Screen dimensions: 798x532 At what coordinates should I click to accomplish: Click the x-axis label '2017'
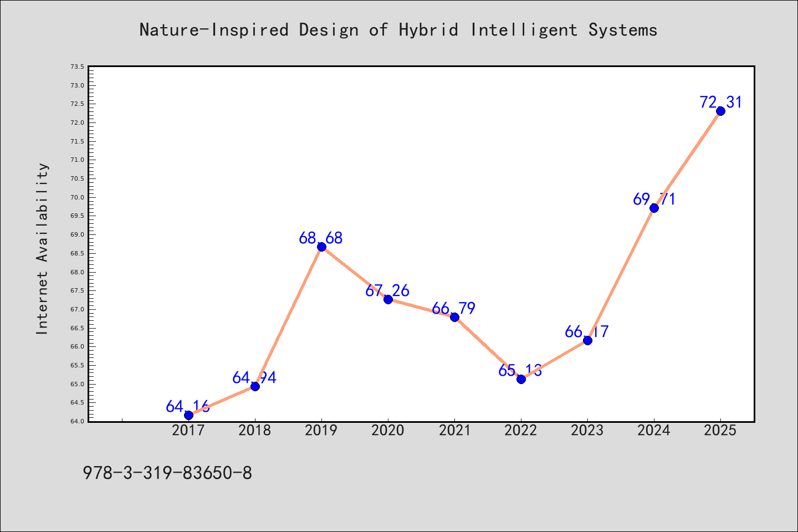(188, 430)
